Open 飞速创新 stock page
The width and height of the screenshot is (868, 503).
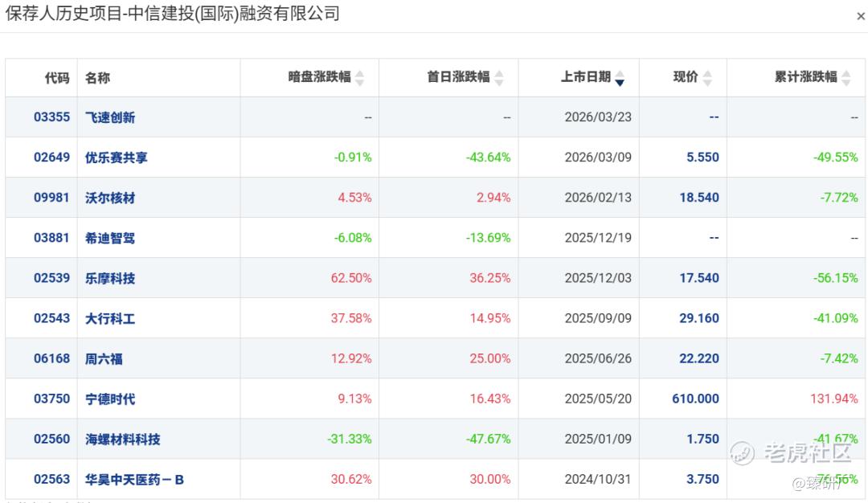click(x=109, y=117)
